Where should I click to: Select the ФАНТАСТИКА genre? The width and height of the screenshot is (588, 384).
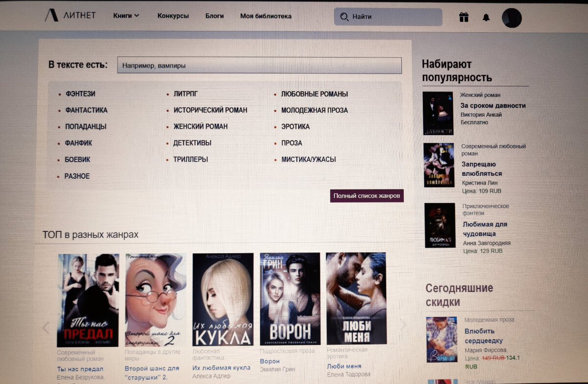tap(86, 110)
